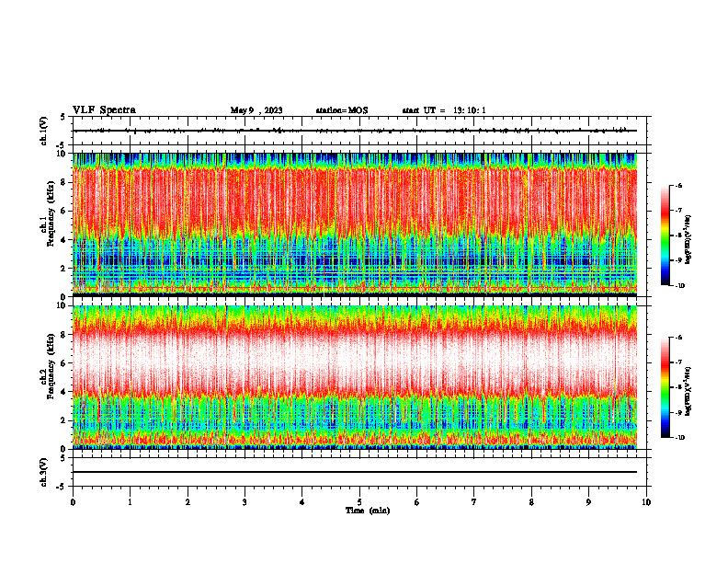Click the "VLF Spectra" plot title
The width and height of the screenshot is (728, 563).
point(104,110)
